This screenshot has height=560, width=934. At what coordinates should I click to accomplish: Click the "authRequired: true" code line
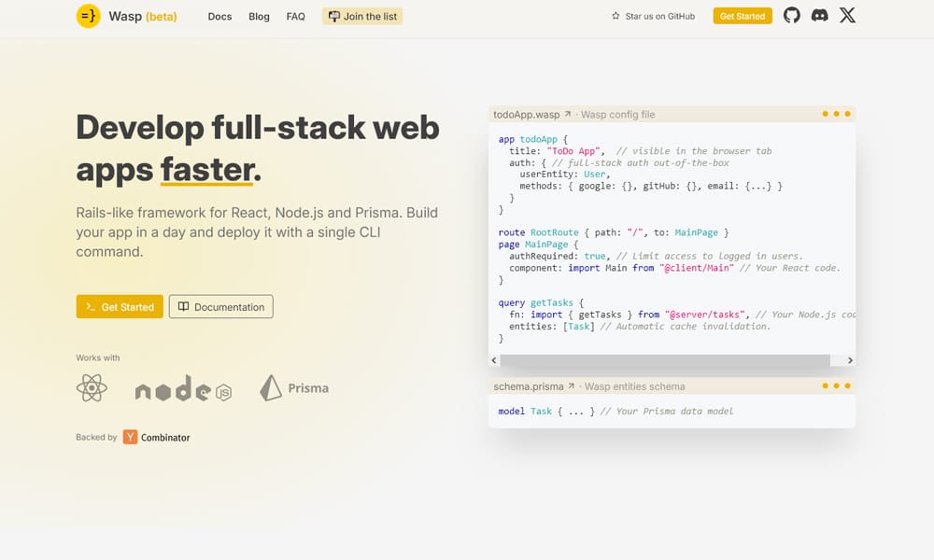(x=656, y=256)
